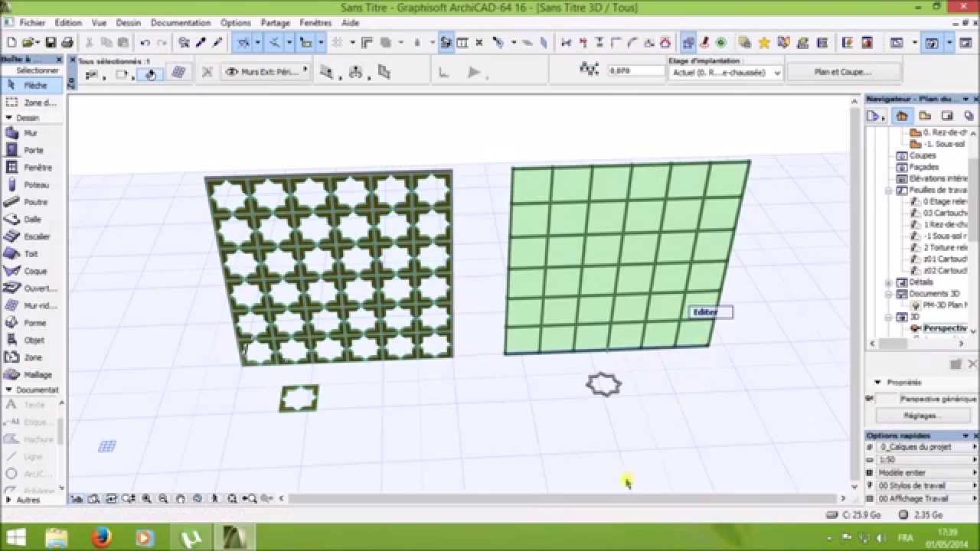Select the Mur (wall) tool

point(31,133)
